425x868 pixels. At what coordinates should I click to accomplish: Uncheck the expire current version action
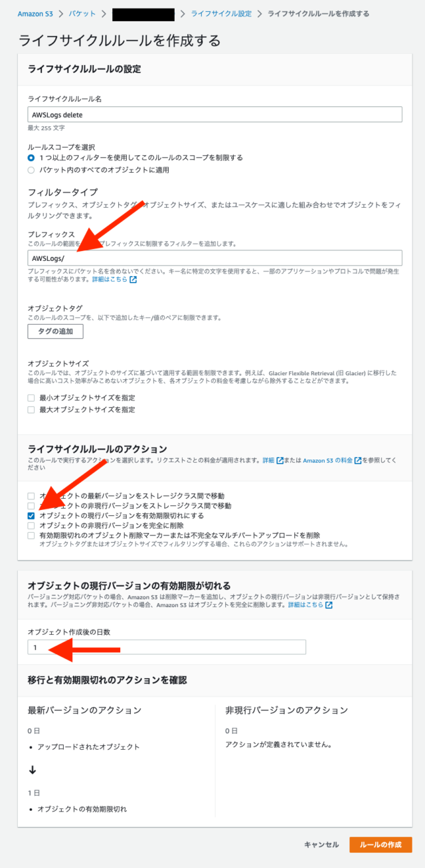31,515
